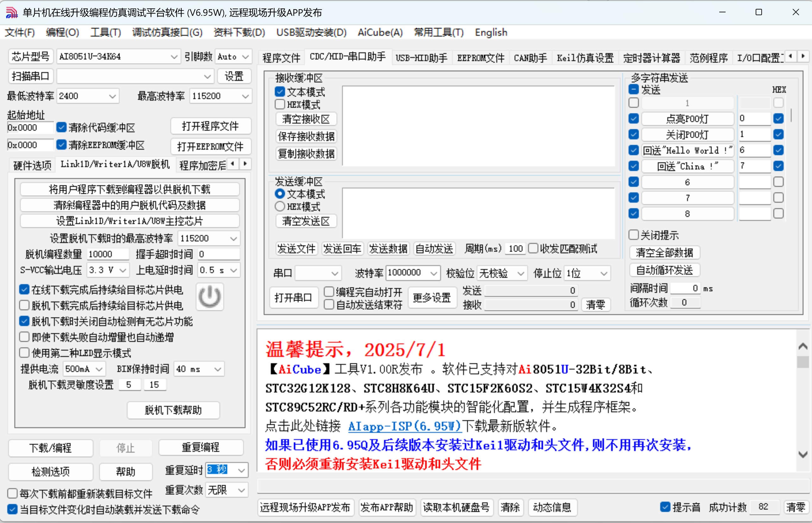Click 打开程序文件 button
Image resolution: width=812 pixels, height=523 pixels.
211,126
